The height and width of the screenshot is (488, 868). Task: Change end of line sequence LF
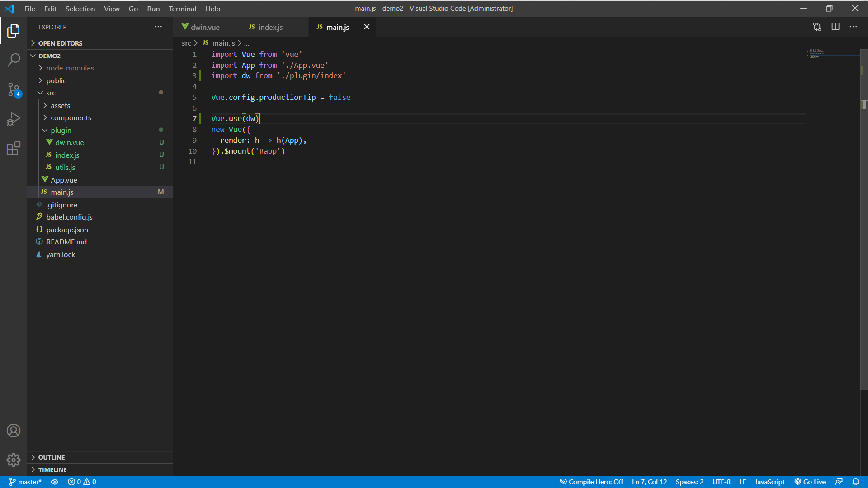point(743,482)
